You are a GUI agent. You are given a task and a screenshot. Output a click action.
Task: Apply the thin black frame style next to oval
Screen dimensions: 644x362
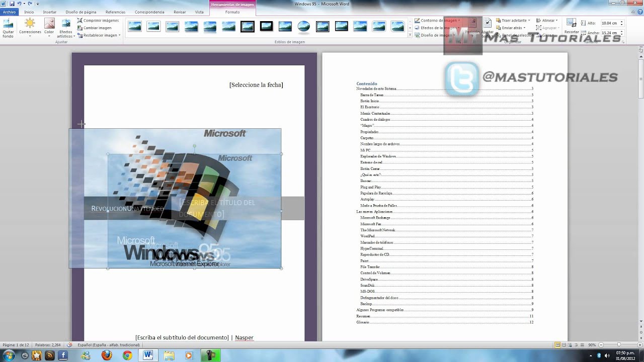(x=323, y=26)
